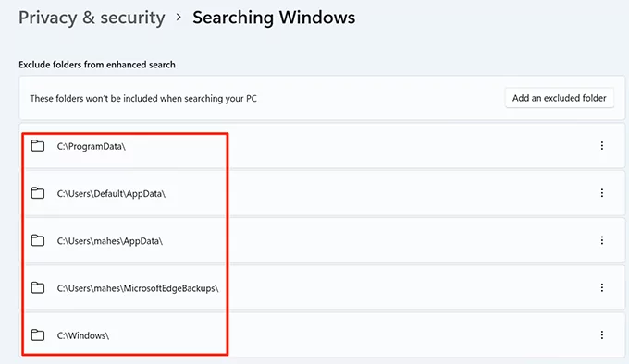Click the breadcrumb chevron separator

[179, 18]
